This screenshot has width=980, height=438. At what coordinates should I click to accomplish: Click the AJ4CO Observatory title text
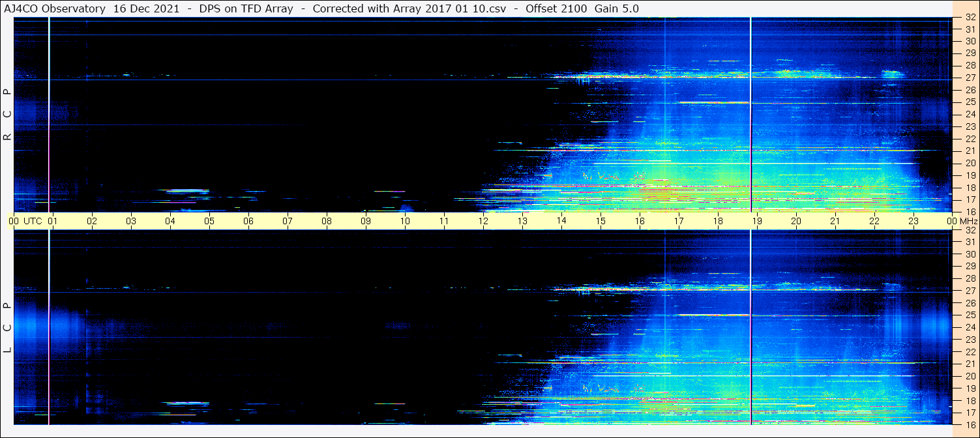tap(55, 8)
